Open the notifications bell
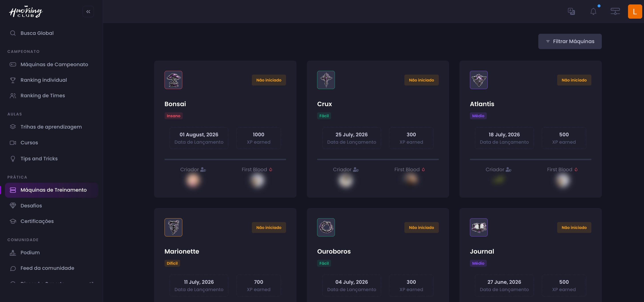Image resolution: width=644 pixels, height=302 pixels. (x=593, y=12)
